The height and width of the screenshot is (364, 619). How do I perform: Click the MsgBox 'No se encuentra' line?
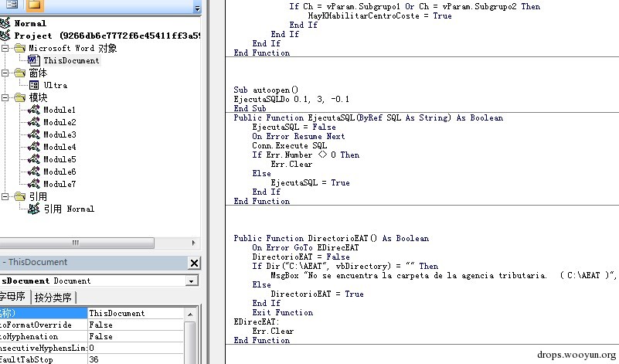tap(443, 276)
